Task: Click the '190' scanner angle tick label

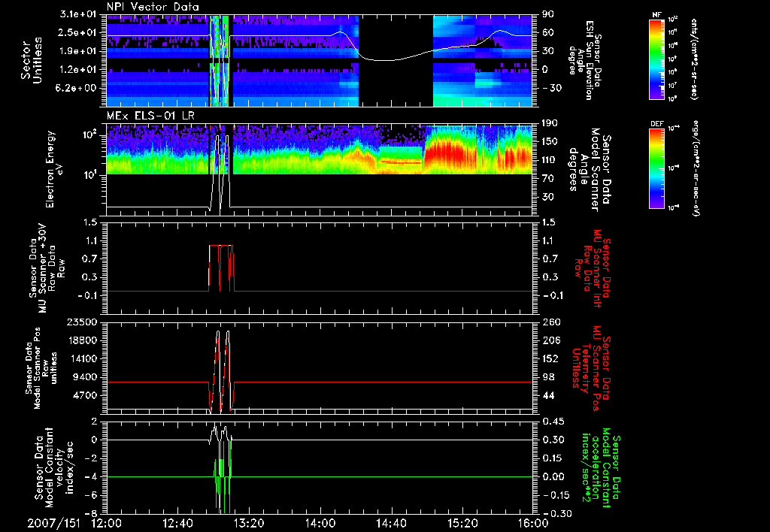Action: click(550, 123)
